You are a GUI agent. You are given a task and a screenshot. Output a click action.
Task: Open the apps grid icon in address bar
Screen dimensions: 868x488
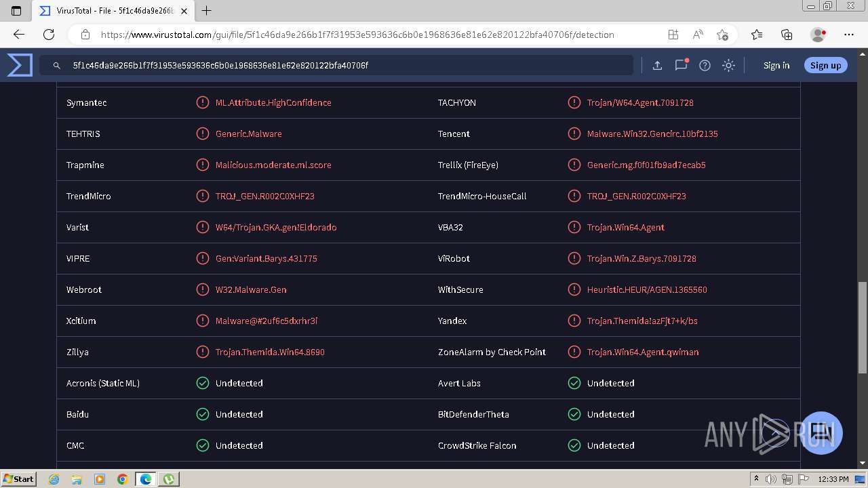click(x=673, y=35)
